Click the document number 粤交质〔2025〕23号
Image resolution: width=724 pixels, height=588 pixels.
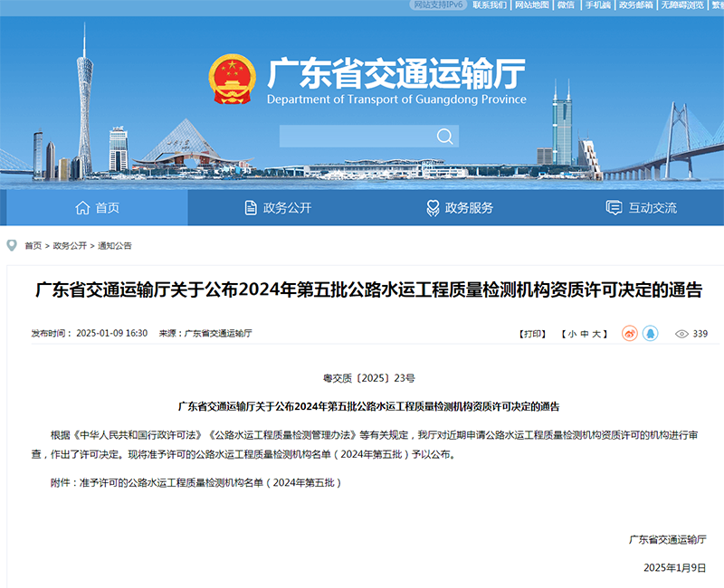pyautogui.click(x=369, y=378)
